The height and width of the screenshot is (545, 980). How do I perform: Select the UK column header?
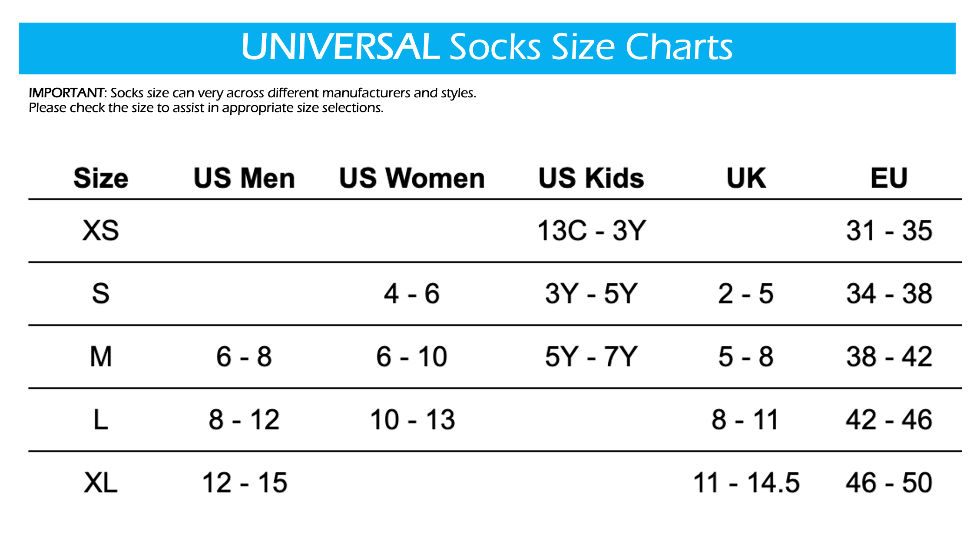(x=746, y=178)
